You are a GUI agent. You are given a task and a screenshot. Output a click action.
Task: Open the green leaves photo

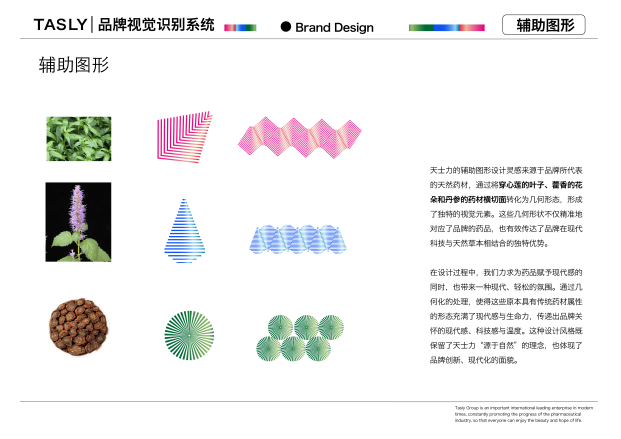coord(78,138)
